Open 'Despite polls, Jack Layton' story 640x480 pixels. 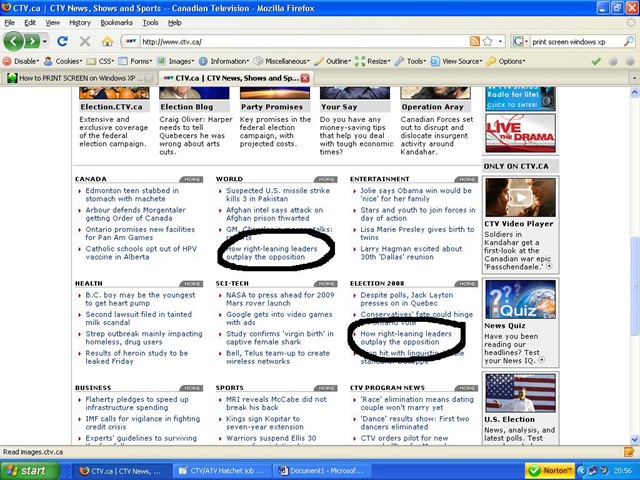click(x=407, y=299)
